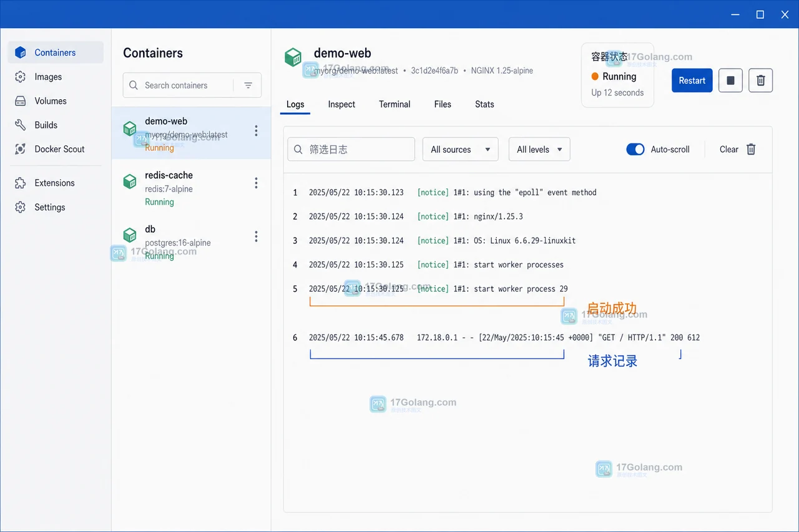
Task: Click the demo-web container icon in the list
Action: (130, 128)
